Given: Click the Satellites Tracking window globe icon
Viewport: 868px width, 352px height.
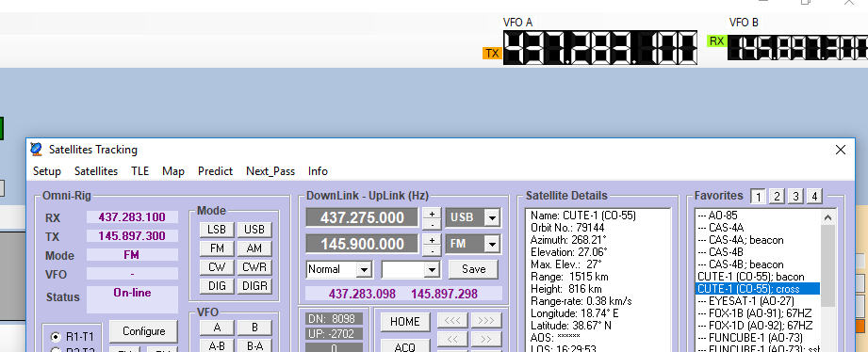Looking at the screenshot, I should (37, 150).
